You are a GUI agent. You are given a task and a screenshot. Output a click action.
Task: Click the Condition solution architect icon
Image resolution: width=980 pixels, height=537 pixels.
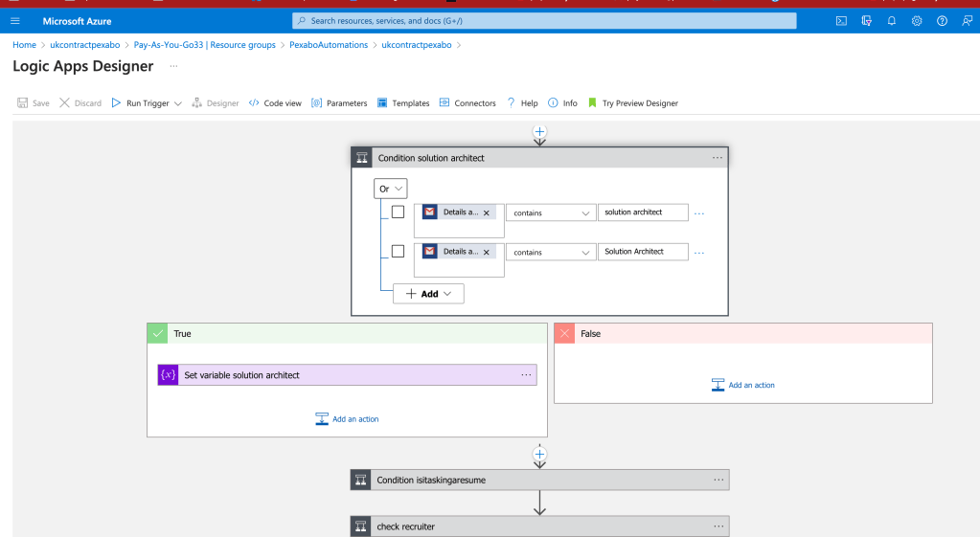click(x=362, y=158)
